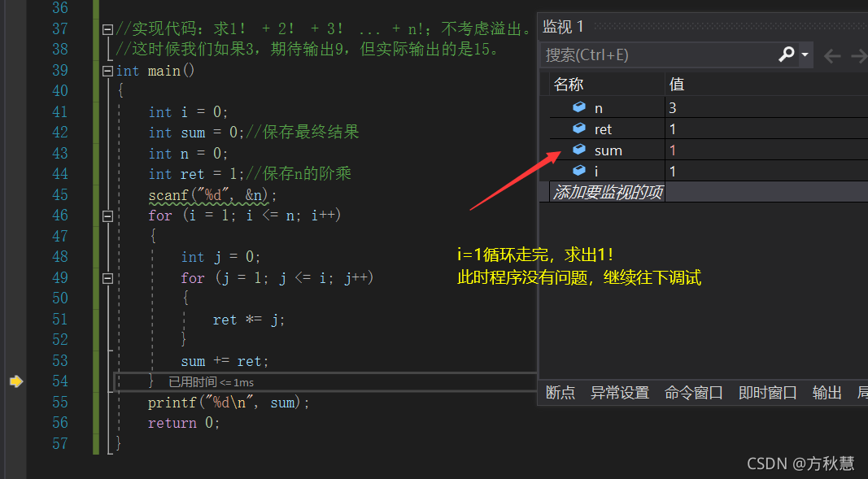Click the name sum in watch list
This screenshot has width=868, height=479.
(x=608, y=150)
